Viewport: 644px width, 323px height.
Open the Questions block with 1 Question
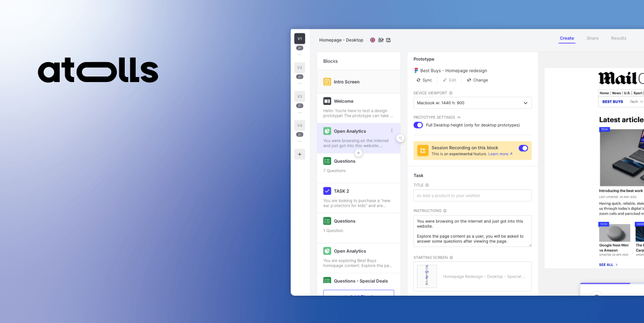(x=358, y=228)
